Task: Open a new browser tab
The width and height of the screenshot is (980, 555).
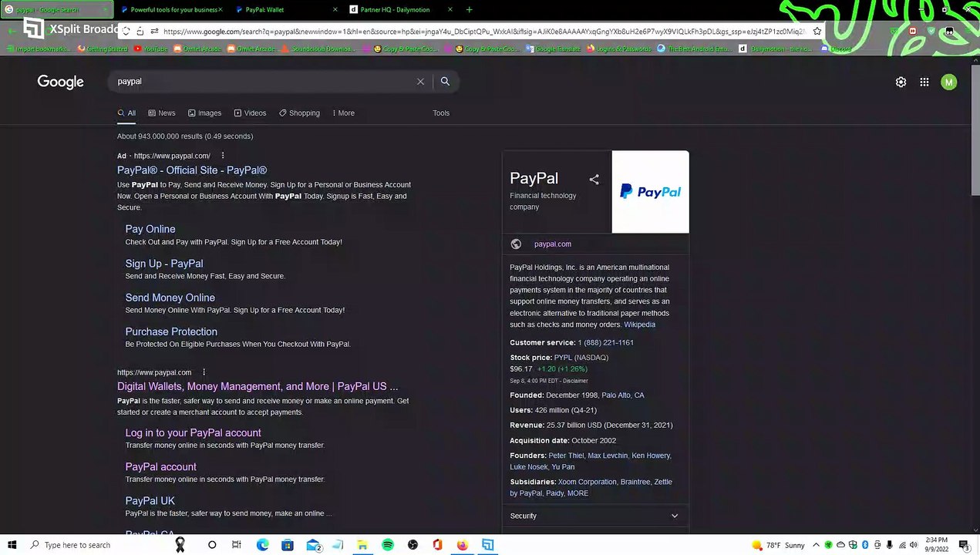Action: click(469, 9)
